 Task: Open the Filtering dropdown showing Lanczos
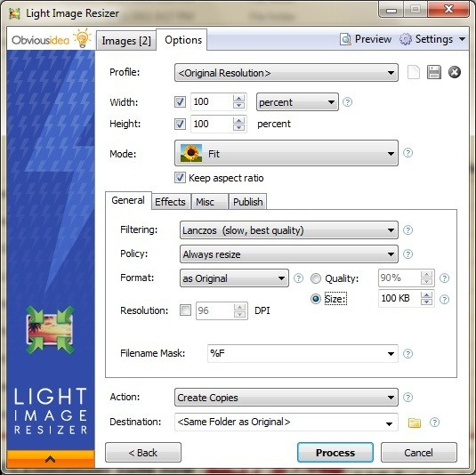coord(288,230)
